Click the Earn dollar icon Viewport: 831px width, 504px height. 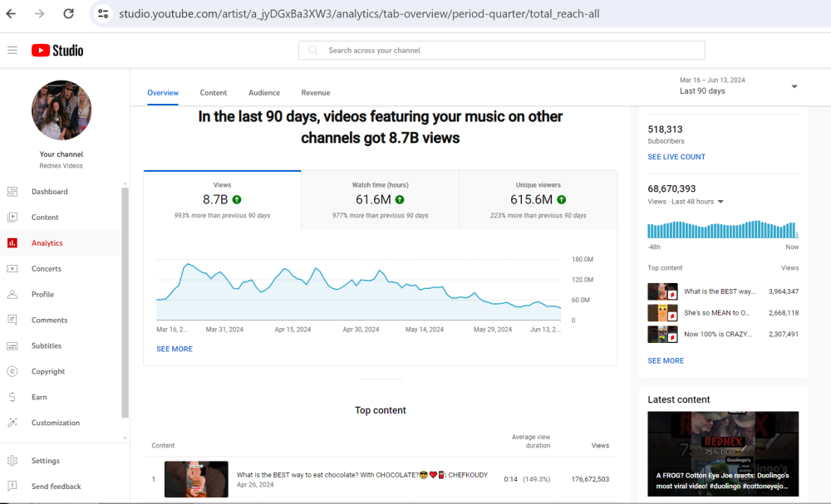tap(12, 397)
